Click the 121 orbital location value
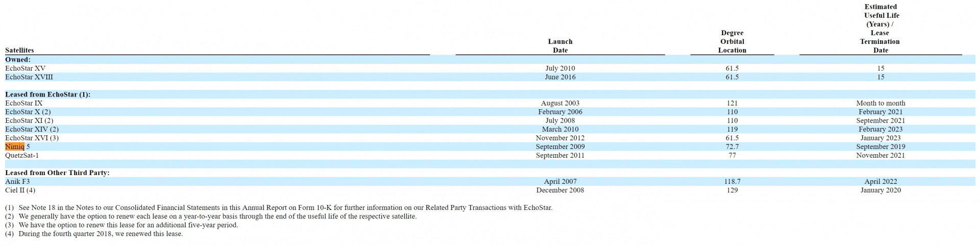Viewport: 980px width, 246px height. (x=732, y=103)
